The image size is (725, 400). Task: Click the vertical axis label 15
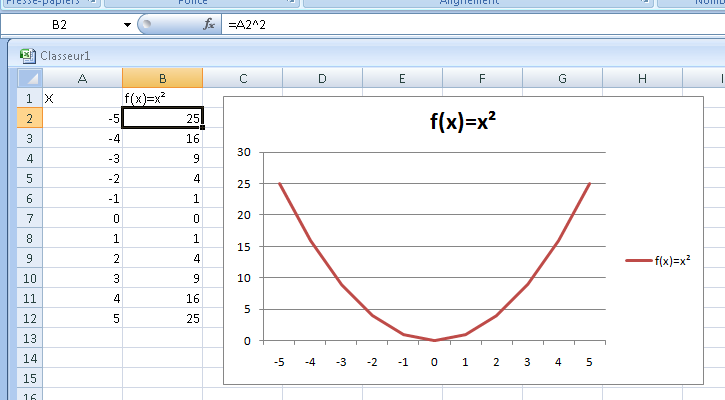[244, 246]
